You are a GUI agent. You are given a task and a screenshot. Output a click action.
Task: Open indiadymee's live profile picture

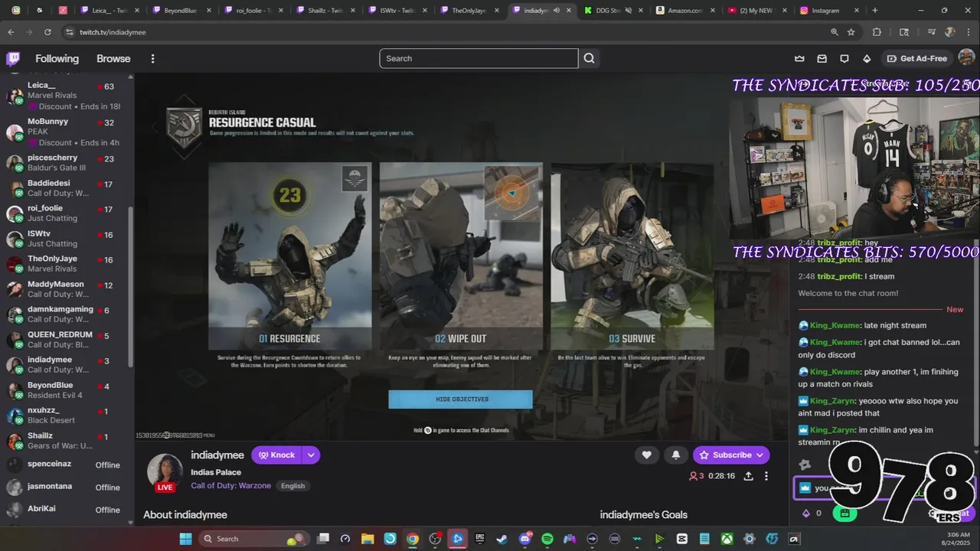click(x=165, y=471)
